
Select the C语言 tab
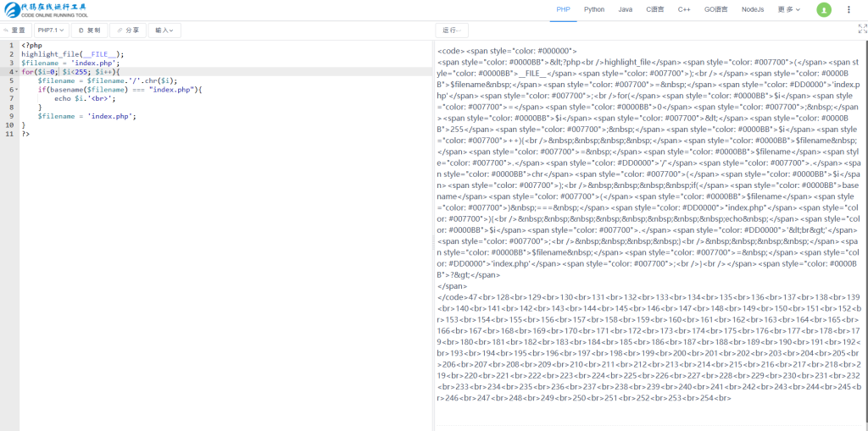(x=655, y=9)
